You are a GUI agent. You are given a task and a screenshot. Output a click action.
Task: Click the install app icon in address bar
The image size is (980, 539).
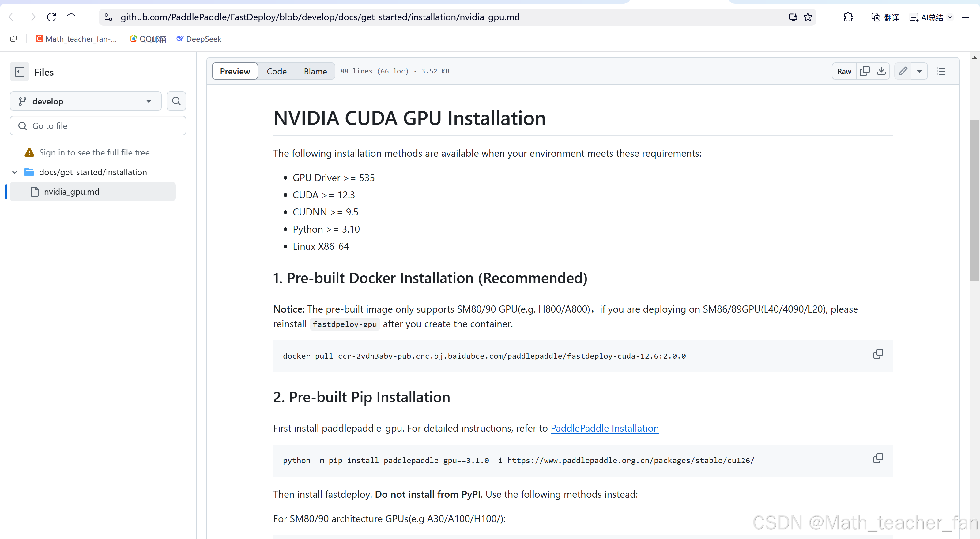793,17
